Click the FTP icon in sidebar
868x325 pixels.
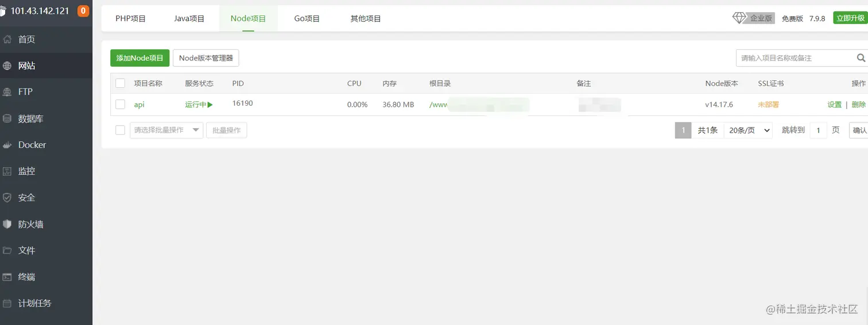[x=7, y=92]
